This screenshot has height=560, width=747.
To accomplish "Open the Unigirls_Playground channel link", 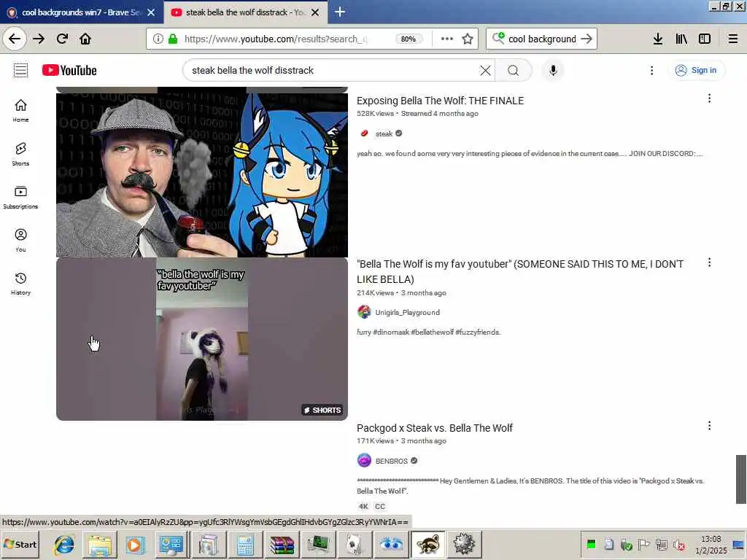I will [407, 312].
